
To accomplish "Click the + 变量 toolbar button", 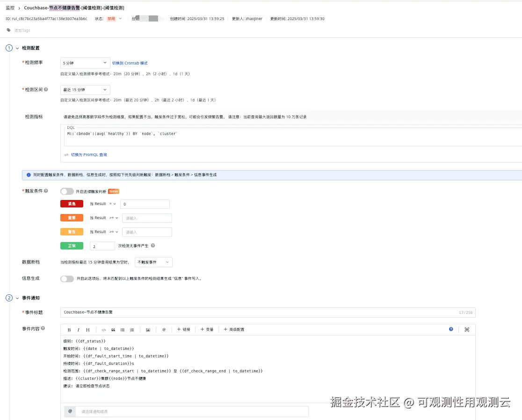I will pyautogui.click(x=207, y=329).
